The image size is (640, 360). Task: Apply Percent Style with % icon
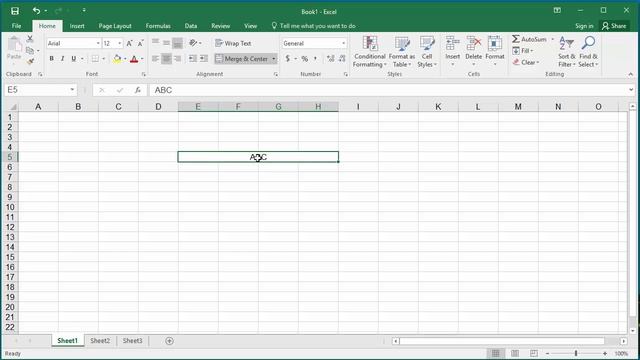tap(304, 59)
